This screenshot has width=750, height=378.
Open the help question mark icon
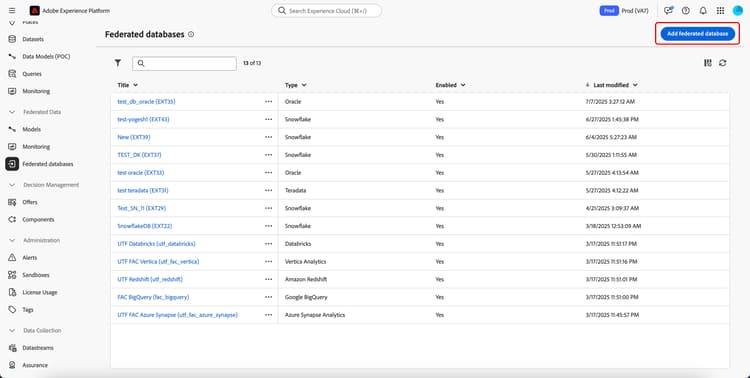[x=685, y=11]
